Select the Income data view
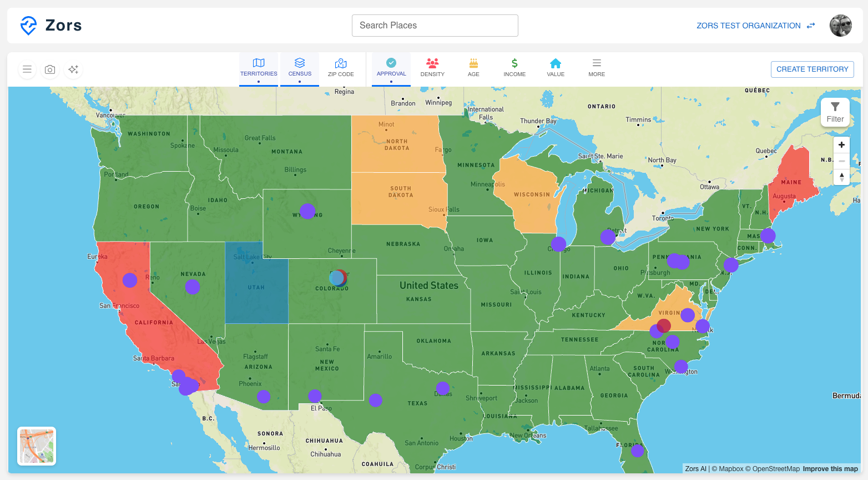Screen dimensions: 868x480 coord(514,68)
